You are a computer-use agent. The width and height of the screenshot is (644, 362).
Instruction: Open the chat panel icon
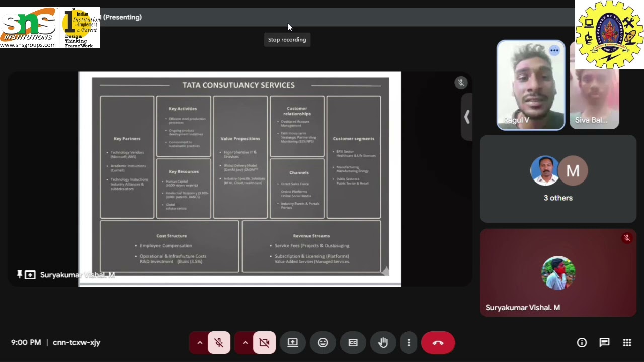(604, 343)
